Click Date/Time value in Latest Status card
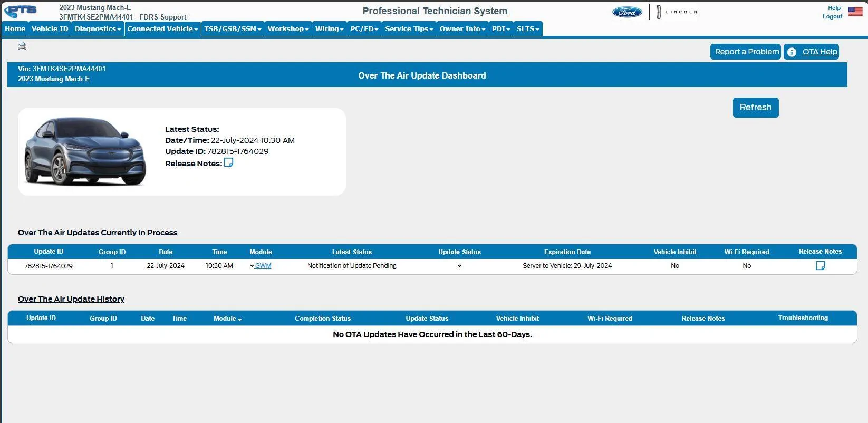Image resolution: width=868 pixels, height=423 pixels. [x=253, y=140]
